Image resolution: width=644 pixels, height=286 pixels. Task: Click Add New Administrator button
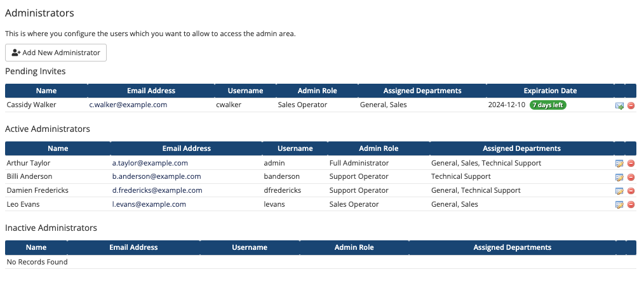pos(56,53)
